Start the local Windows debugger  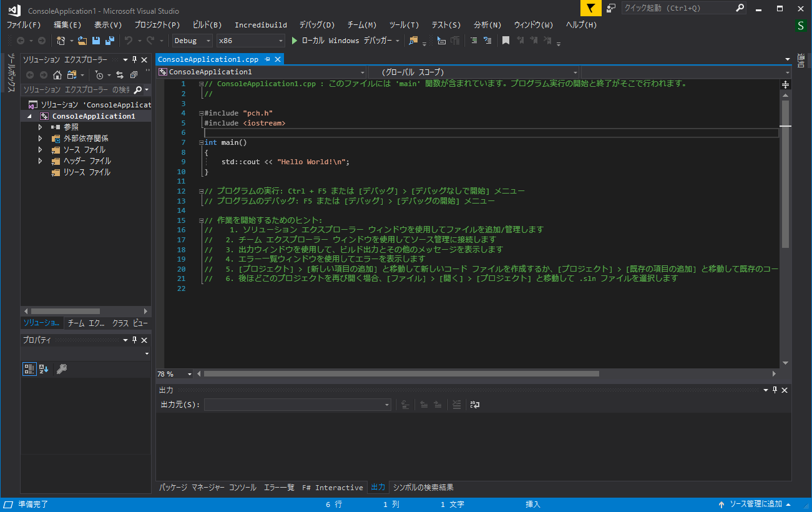(295, 40)
